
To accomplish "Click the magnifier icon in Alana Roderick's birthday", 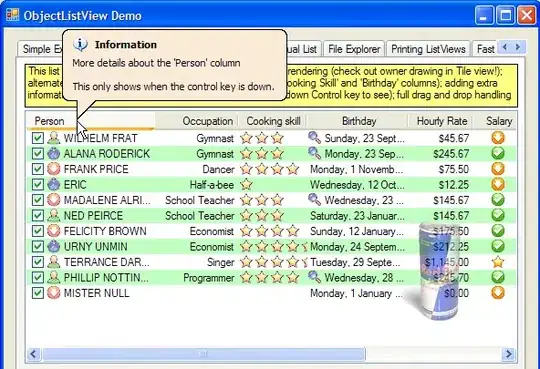I will [x=314, y=153].
